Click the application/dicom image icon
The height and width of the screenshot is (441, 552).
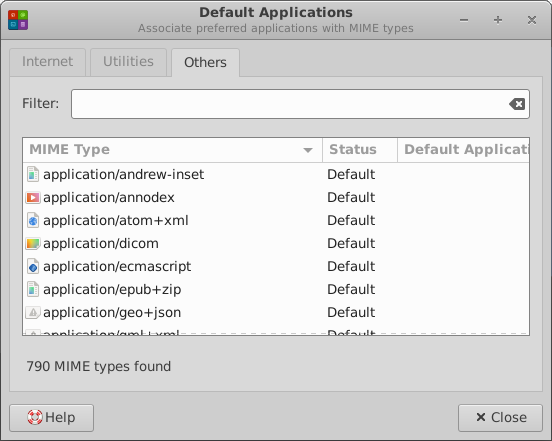pyautogui.click(x=33, y=244)
